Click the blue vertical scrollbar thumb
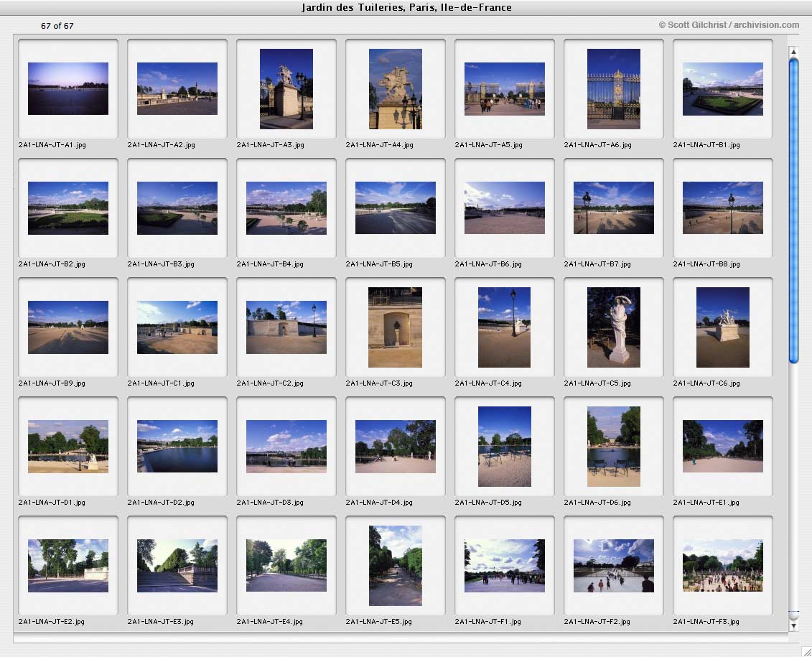812x657 pixels. pyautogui.click(x=793, y=211)
